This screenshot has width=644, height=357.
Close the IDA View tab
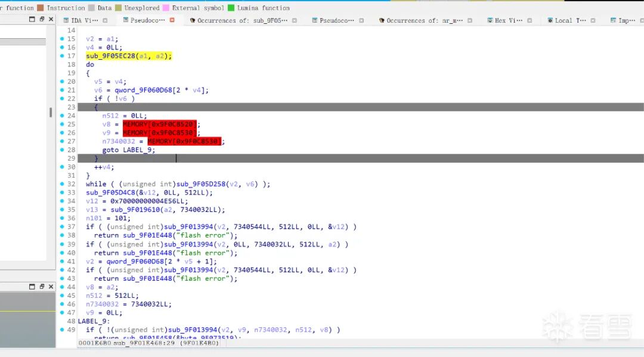tap(105, 20)
